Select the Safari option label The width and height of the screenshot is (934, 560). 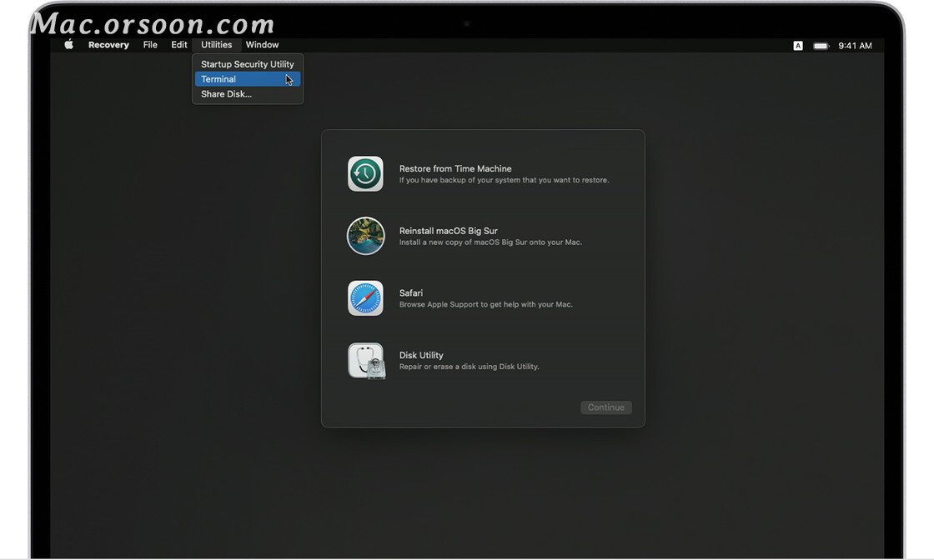point(411,292)
